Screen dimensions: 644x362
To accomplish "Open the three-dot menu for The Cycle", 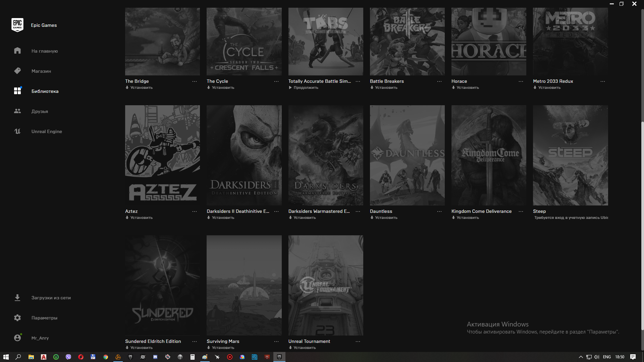I will [x=276, y=81].
